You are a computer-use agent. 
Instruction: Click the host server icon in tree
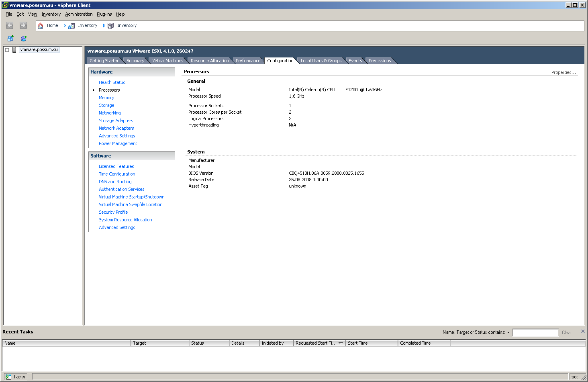click(14, 50)
